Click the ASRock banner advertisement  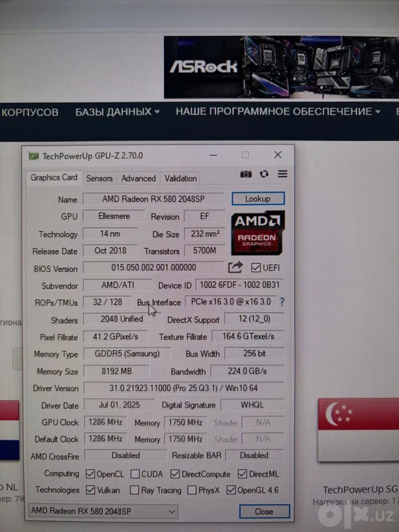tap(281, 67)
